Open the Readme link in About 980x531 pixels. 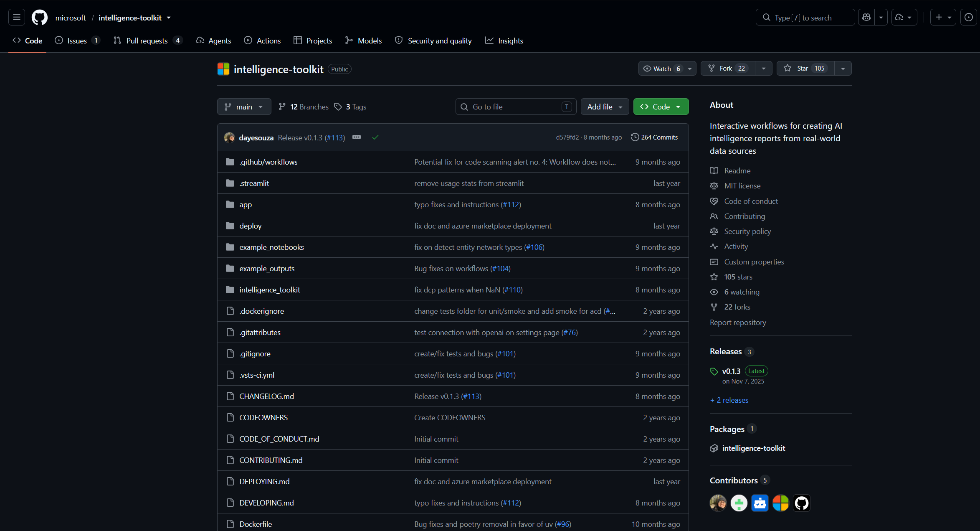pyautogui.click(x=737, y=171)
